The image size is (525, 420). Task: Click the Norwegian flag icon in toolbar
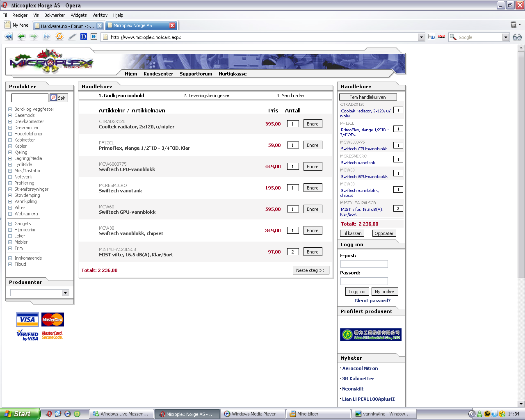pos(442,37)
